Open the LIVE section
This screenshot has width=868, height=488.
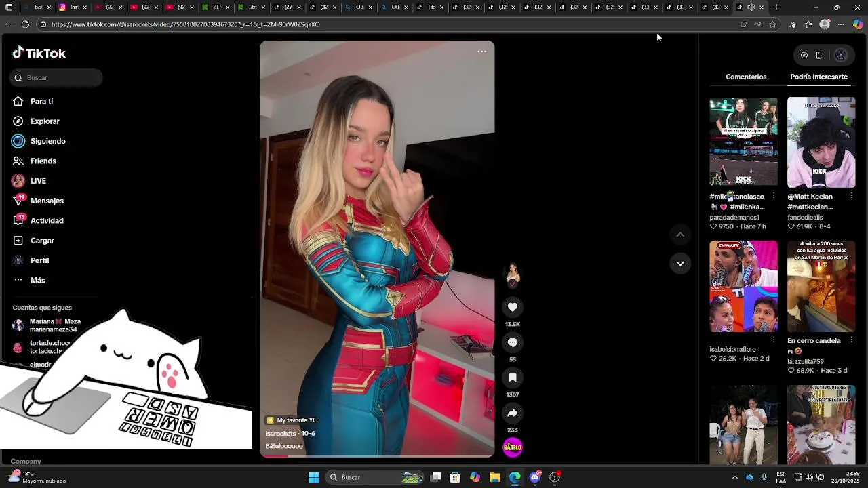point(28,181)
